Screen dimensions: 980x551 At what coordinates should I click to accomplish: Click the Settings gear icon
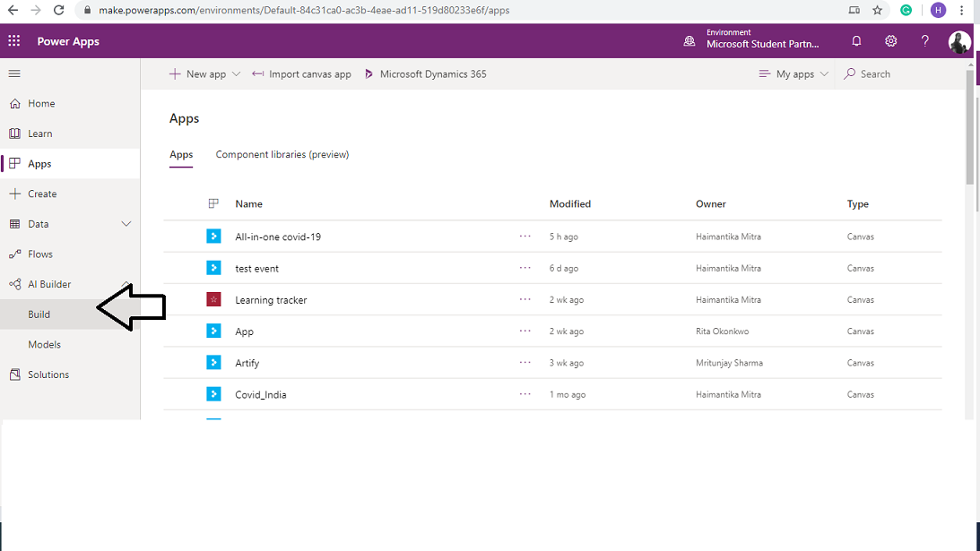pyautogui.click(x=890, y=40)
